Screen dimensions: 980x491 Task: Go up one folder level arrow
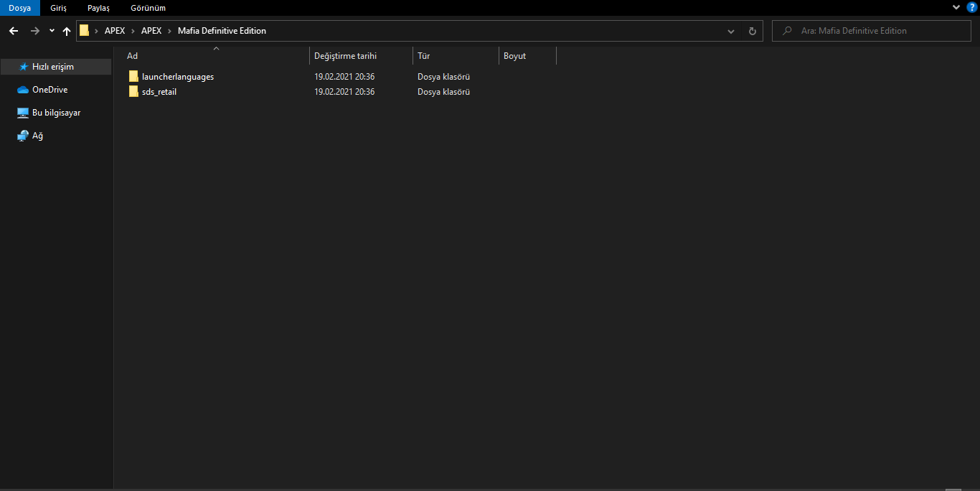pyautogui.click(x=67, y=31)
